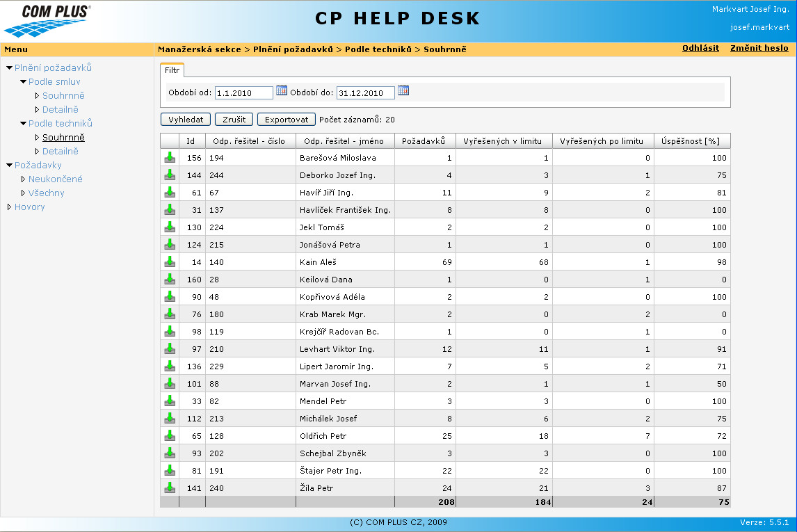Screen dimensions: 797x532
Task: Open the Všechny menu item
Action: click(47, 193)
